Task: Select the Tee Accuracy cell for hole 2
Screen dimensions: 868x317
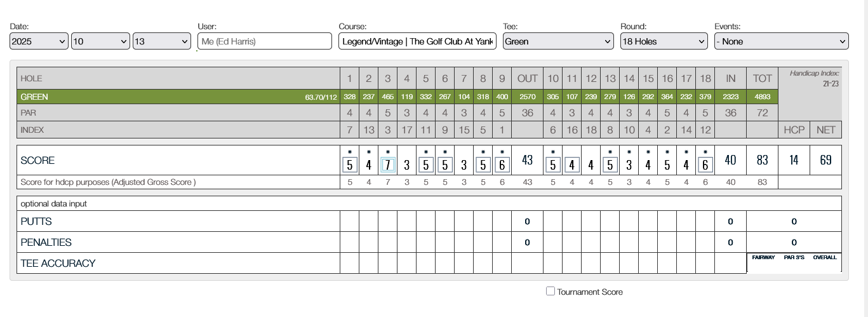Action: [x=369, y=263]
